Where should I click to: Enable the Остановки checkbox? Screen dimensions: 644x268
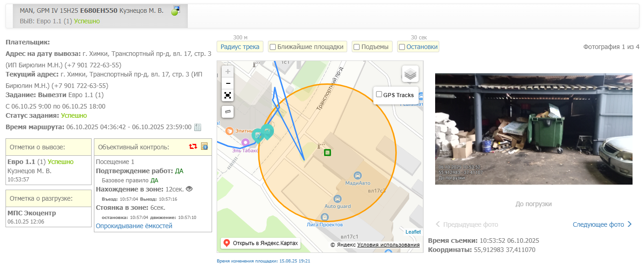[x=402, y=47]
